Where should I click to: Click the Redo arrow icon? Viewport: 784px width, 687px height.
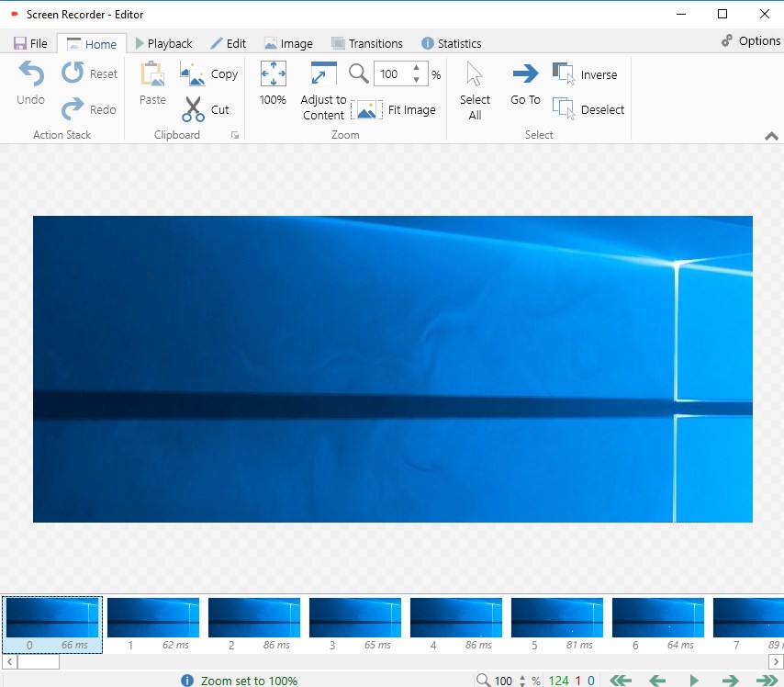pyautogui.click(x=73, y=108)
